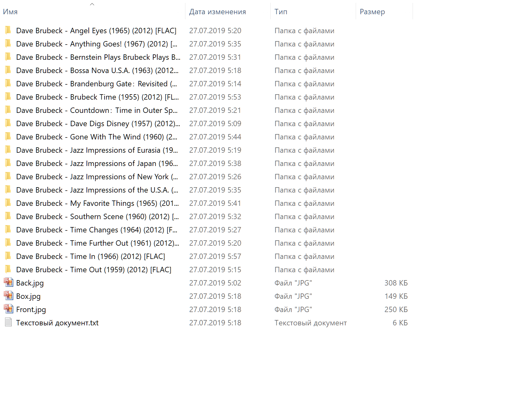
Task: Click the 'Файл "JPG"' type cell of Back.jpg
Action: click(x=293, y=283)
